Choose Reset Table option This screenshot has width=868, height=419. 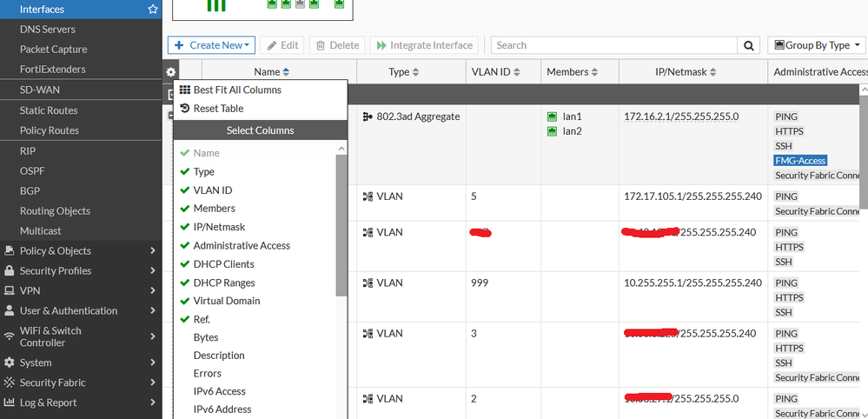[x=217, y=109]
